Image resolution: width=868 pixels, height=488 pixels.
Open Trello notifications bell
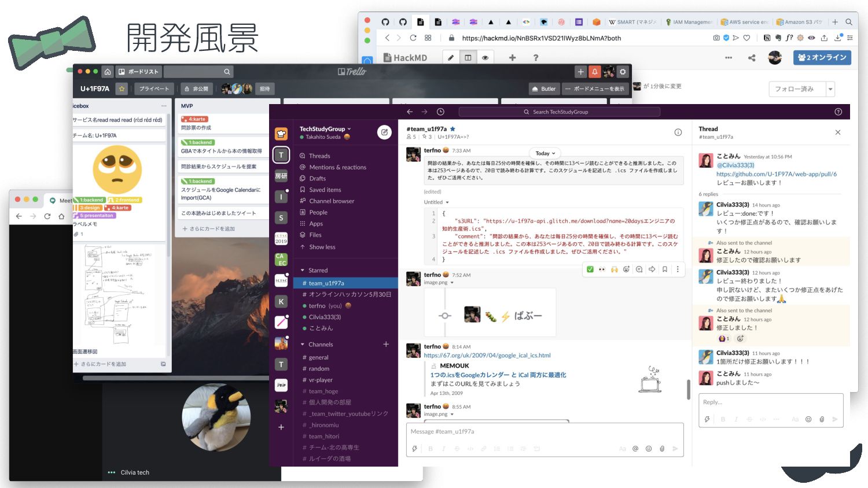tap(594, 72)
